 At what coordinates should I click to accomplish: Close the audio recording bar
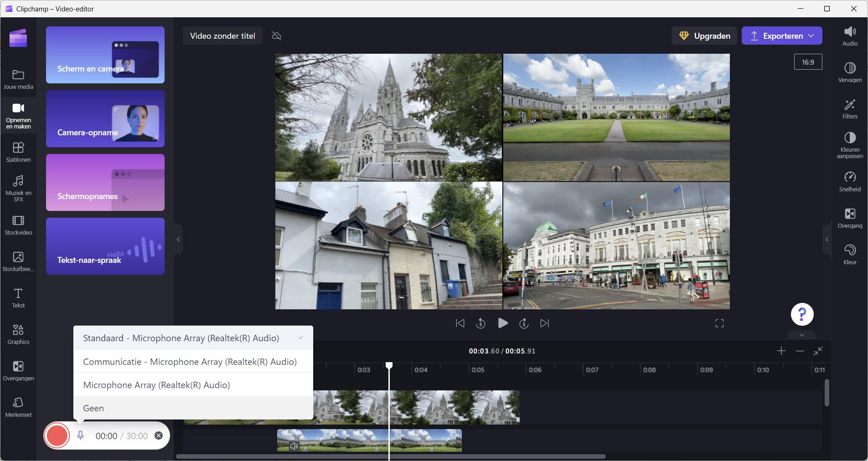159,435
